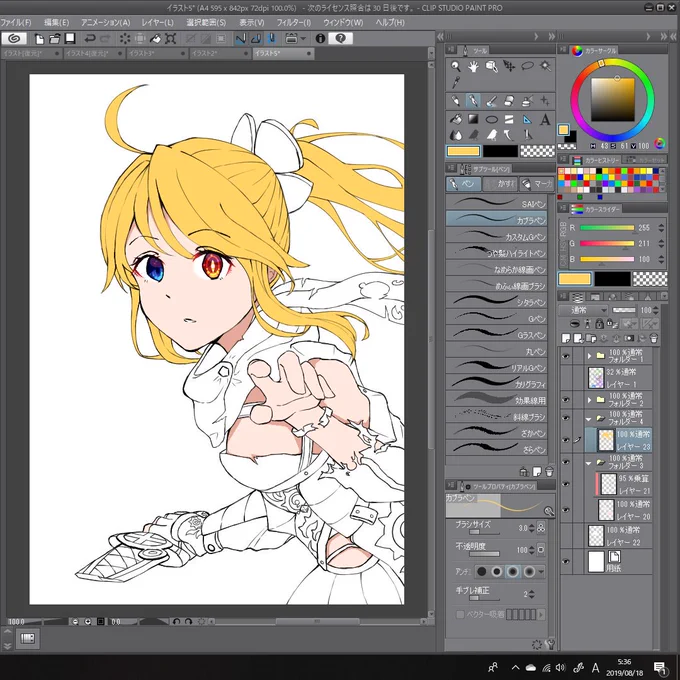Open the ファイル(F) menu
Screen dimensions: 680x680
coord(16,22)
